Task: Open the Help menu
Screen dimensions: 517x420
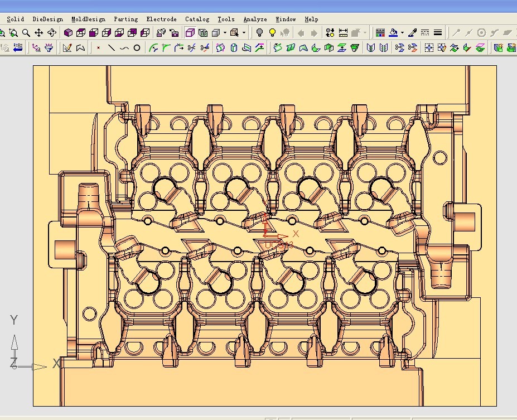Action: click(311, 19)
